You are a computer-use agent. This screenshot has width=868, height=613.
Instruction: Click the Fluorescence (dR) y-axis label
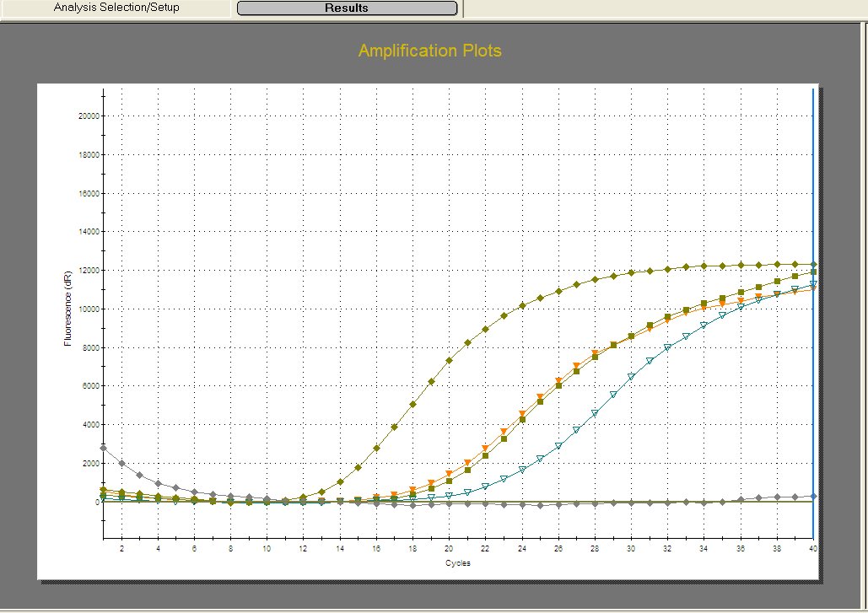click(68, 309)
